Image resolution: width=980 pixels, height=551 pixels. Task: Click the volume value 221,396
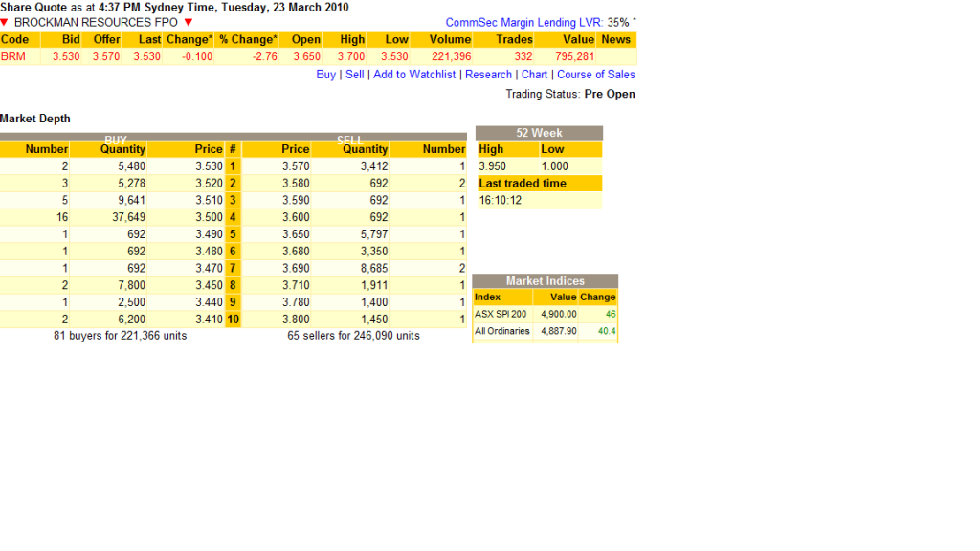[x=452, y=56]
